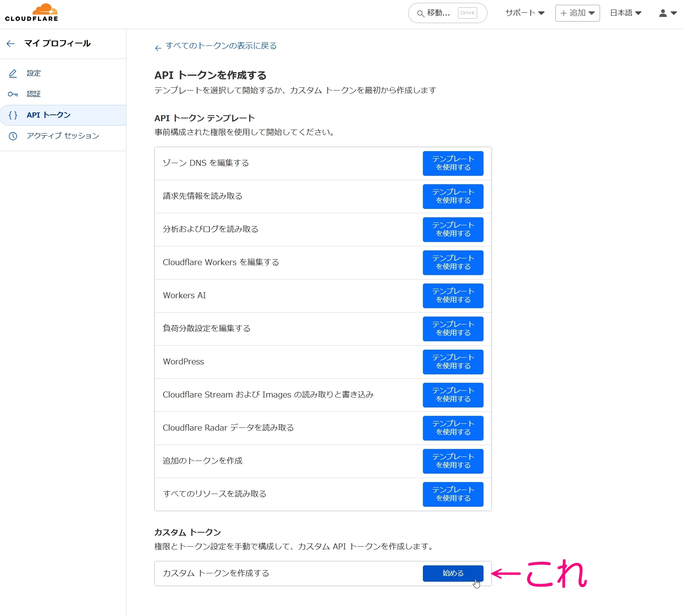Click the Cloudflare Radar データを読み取る row text
The width and height of the screenshot is (683, 616).
coord(228,428)
